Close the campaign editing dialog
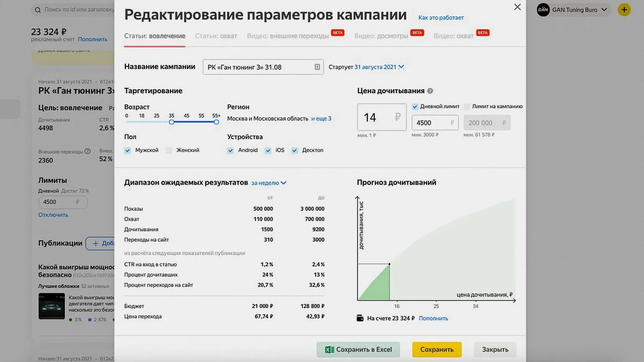The width and height of the screenshot is (644, 362). click(x=517, y=7)
